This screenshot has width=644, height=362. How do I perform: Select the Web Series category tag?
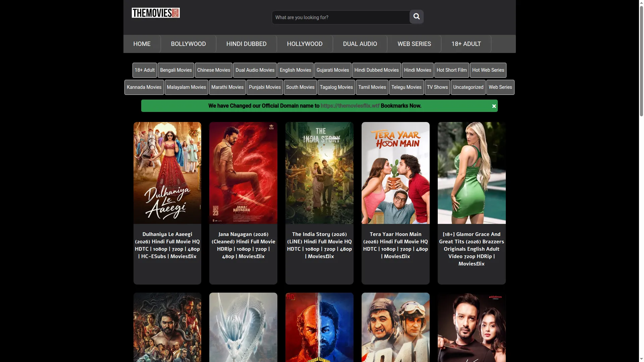point(500,87)
